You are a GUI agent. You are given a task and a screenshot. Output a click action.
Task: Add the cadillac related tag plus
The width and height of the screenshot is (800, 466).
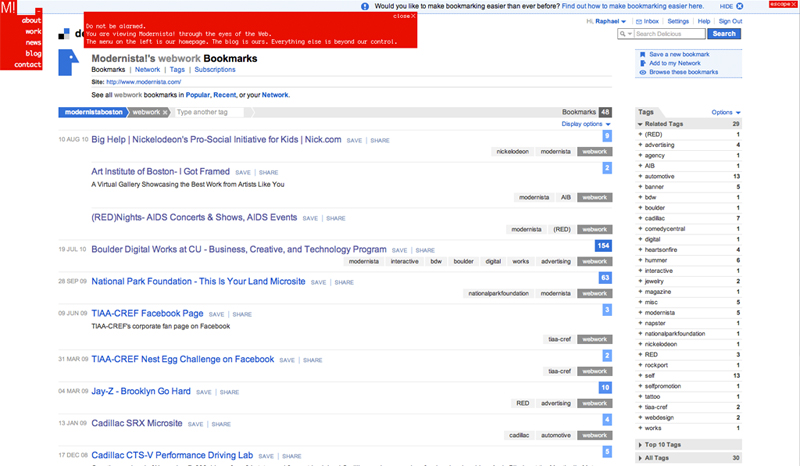pyautogui.click(x=640, y=218)
